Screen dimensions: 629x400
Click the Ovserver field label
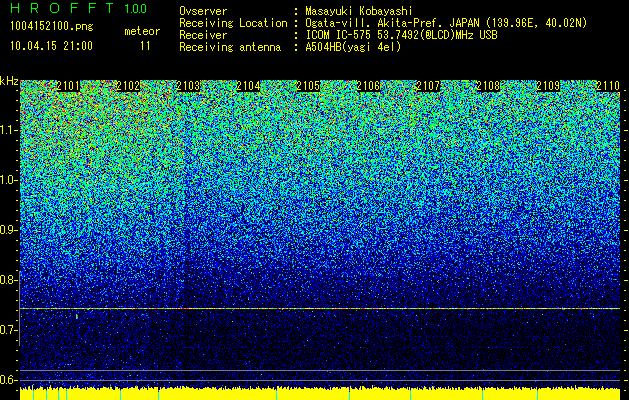point(203,11)
